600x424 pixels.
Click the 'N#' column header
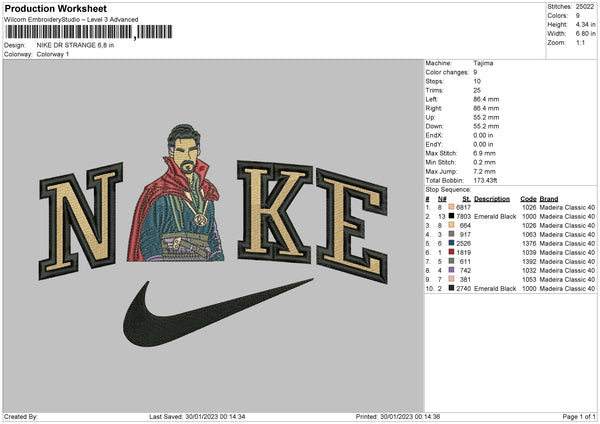(x=442, y=199)
